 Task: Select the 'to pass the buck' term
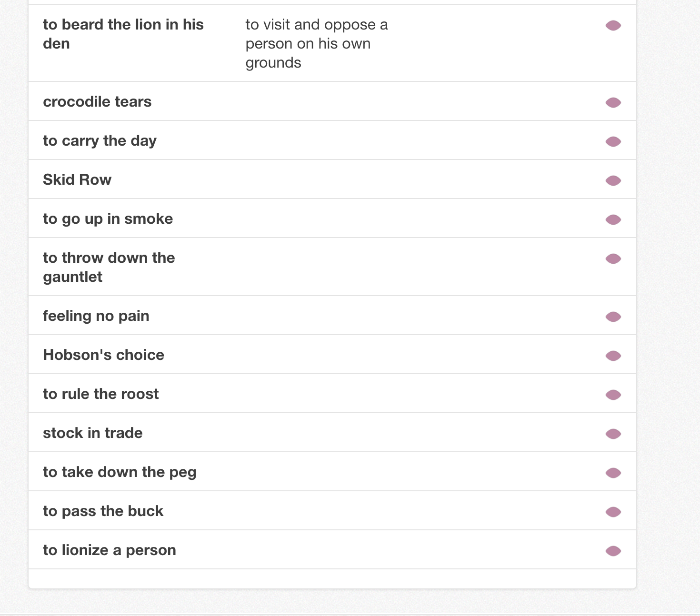point(103,511)
